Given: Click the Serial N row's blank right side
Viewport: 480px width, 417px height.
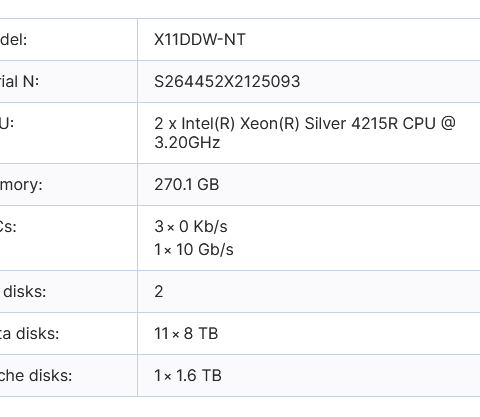Looking at the screenshot, I should click(390, 82).
